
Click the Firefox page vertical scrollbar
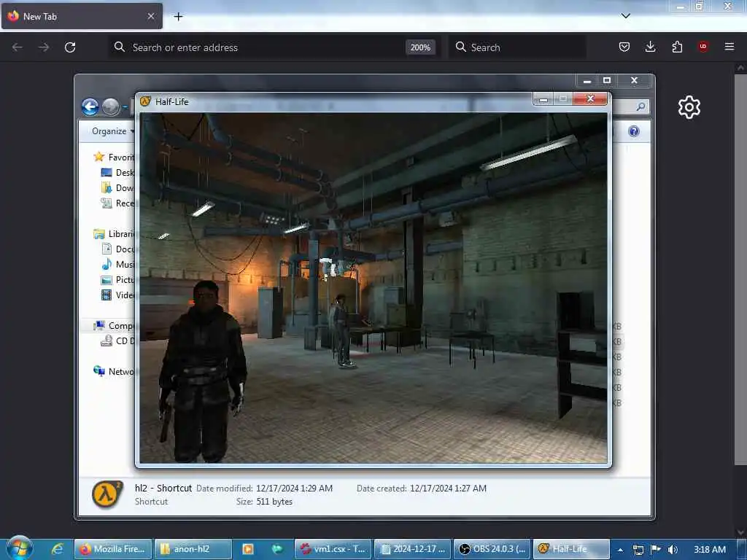(x=740, y=269)
